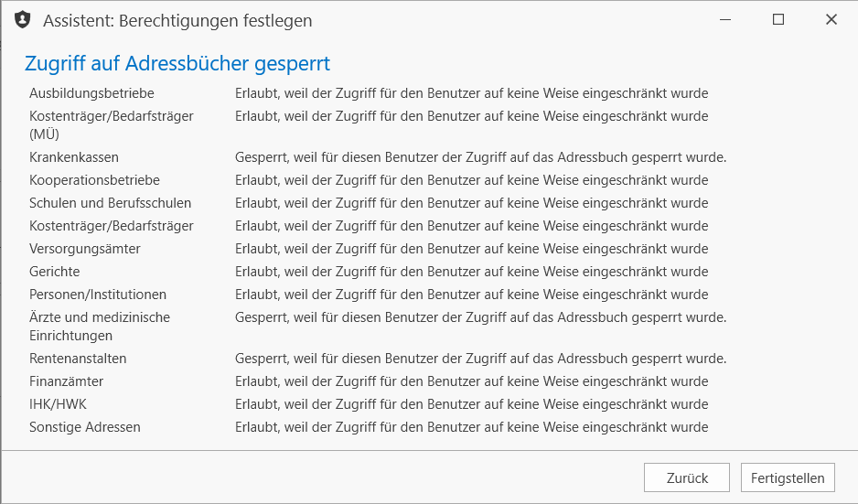This screenshot has height=504, width=858.
Task: Go back with the Zurück button
Action: pos(687,477)
